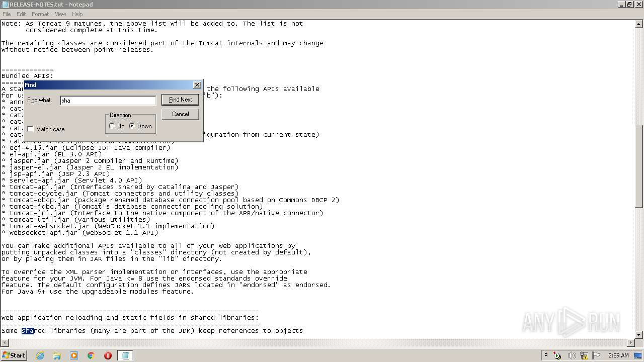Image resolution: width=644 pixels, height=362 pixels.
Task: Click the Notepad title bar icon
Action: (x=5, y=5)
